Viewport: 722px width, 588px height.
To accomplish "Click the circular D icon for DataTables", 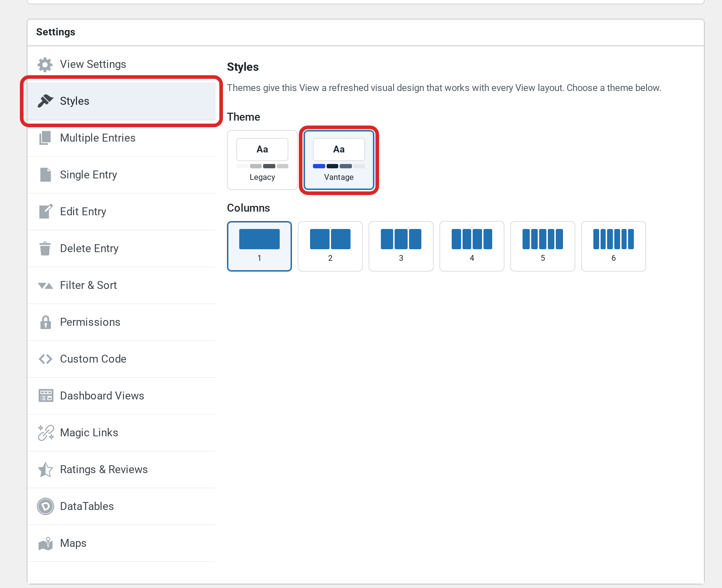I will (x=46, y=506).
